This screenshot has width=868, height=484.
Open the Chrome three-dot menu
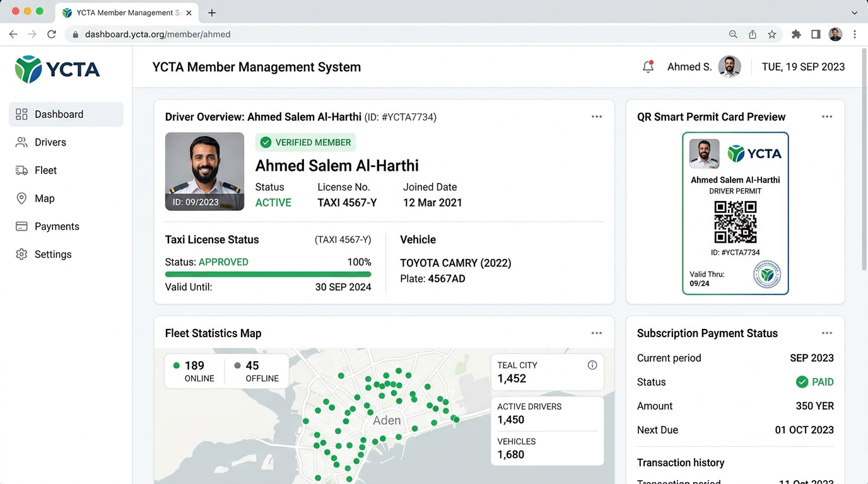(855, 35)
